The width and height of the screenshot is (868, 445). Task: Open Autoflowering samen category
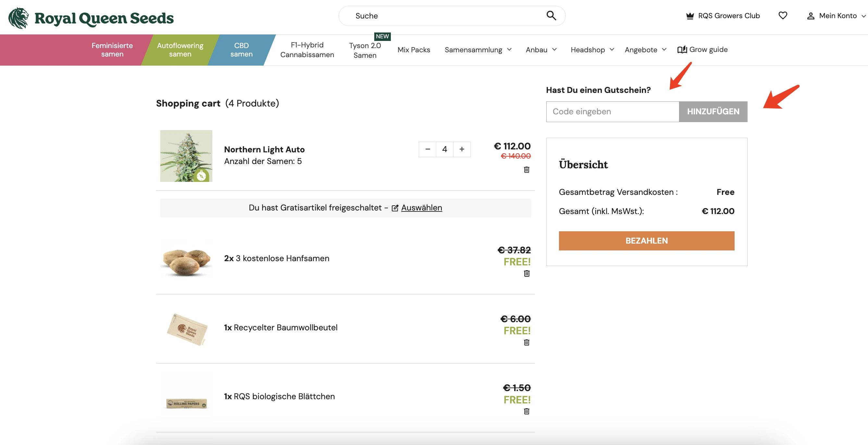pyautogui.click(x=180, y=50)
